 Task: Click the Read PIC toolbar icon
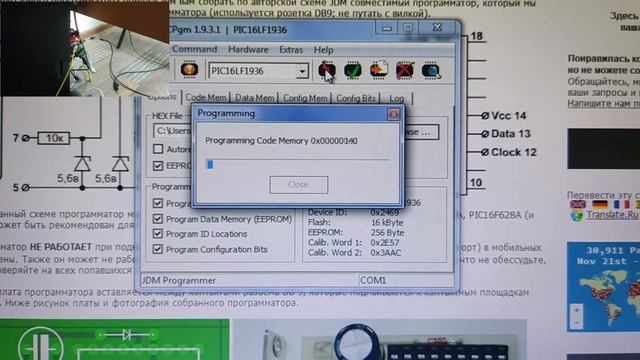point(379,70)
